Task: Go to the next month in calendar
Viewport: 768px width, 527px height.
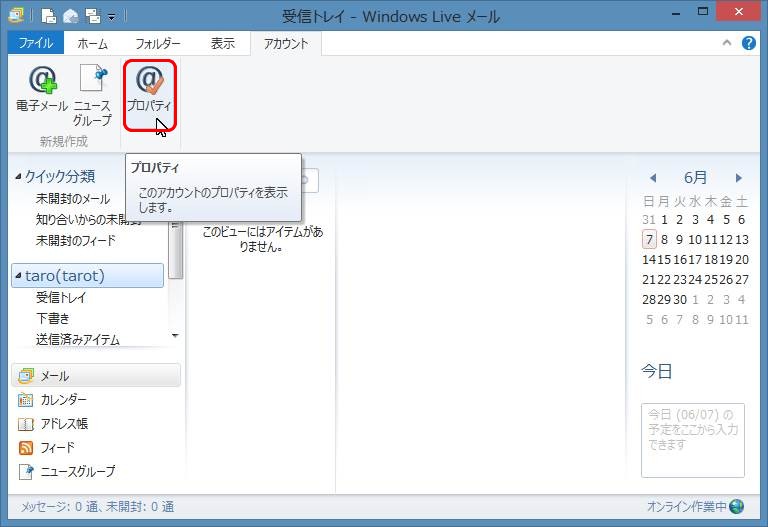Action: coord(738,178)
